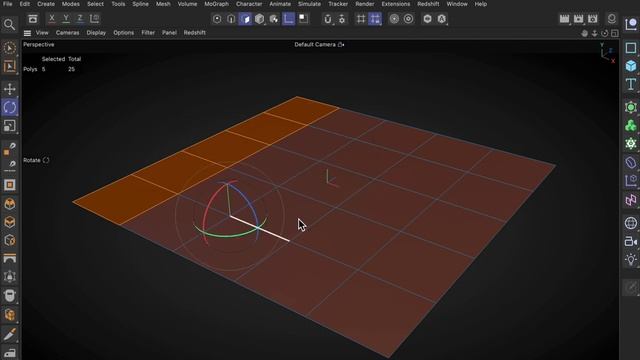The width and height of the screenshot is (640, 360).
Task: Click the Render View clapperboard icon
Action: click(564, 19)
